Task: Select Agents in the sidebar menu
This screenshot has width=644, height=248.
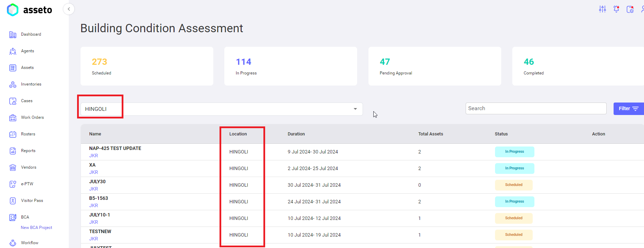Action: pyautogui.click(x=28, y=51)
